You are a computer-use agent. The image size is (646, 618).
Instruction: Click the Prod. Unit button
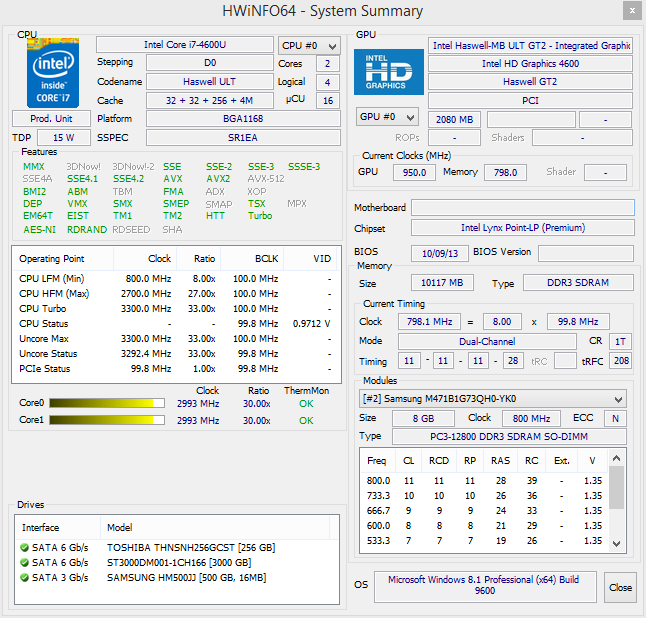click(51, 119)
